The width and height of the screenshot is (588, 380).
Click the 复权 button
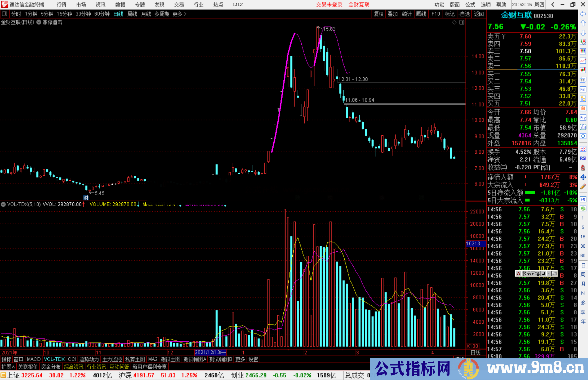pyautogui.click(x=378, y=14)
